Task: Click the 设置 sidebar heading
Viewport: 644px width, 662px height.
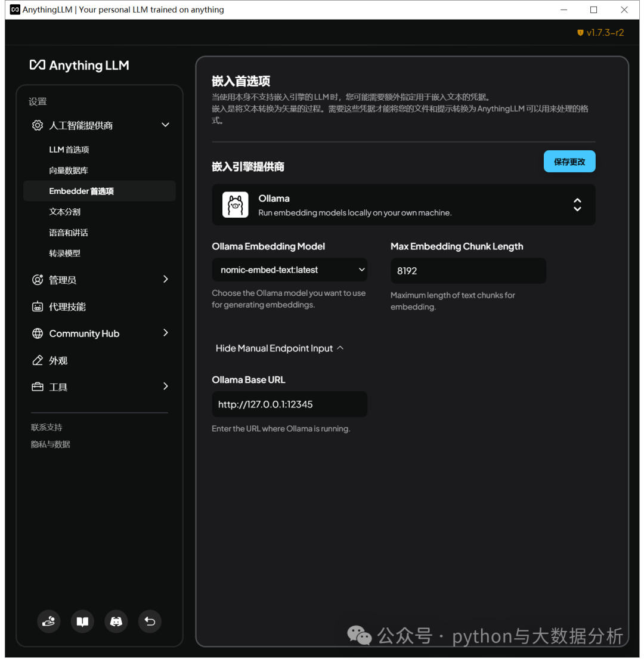Action: [x=38, y=101]
